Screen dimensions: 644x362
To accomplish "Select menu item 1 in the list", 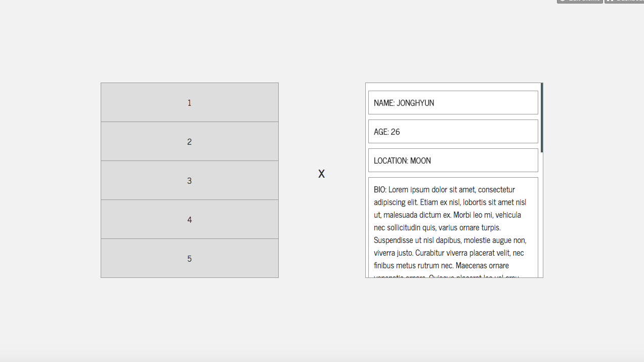I will (x=189, y=103).
